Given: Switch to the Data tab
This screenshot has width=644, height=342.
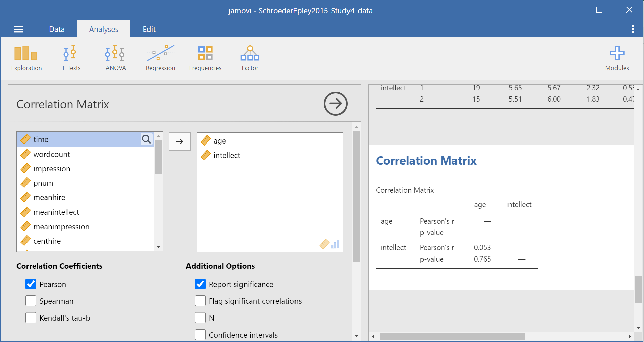Looking at the screenshot, I should [57, 29].
